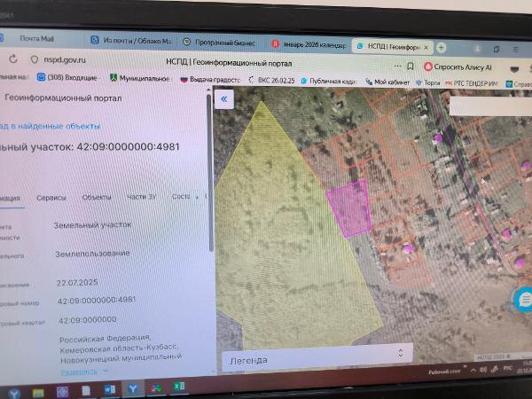Viewport: 532px width, 399px height.
Task: Click the volume icon in system tray
Action: tap(483, 370)
